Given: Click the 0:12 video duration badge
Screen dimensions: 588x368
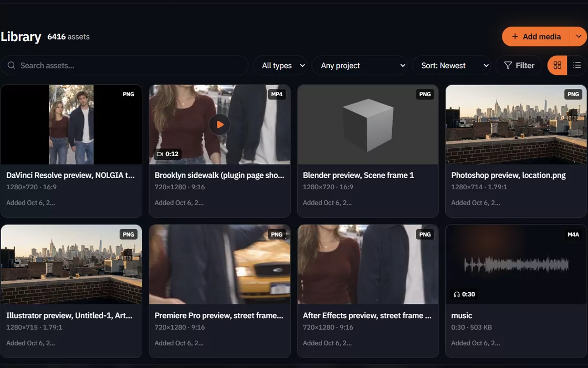Looking at the screenshot, I should [x=167, y=154].
